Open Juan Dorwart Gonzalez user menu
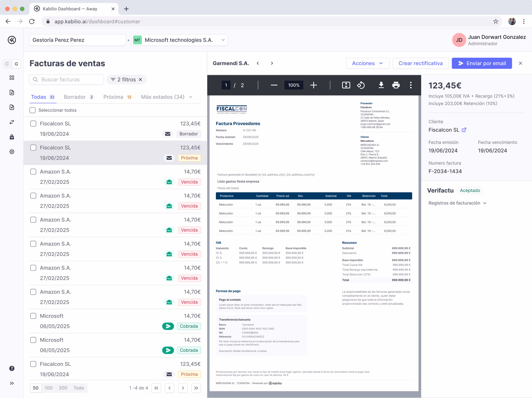Image resolution: width=532 pixels, height=398 pixels. pos(489,40)
